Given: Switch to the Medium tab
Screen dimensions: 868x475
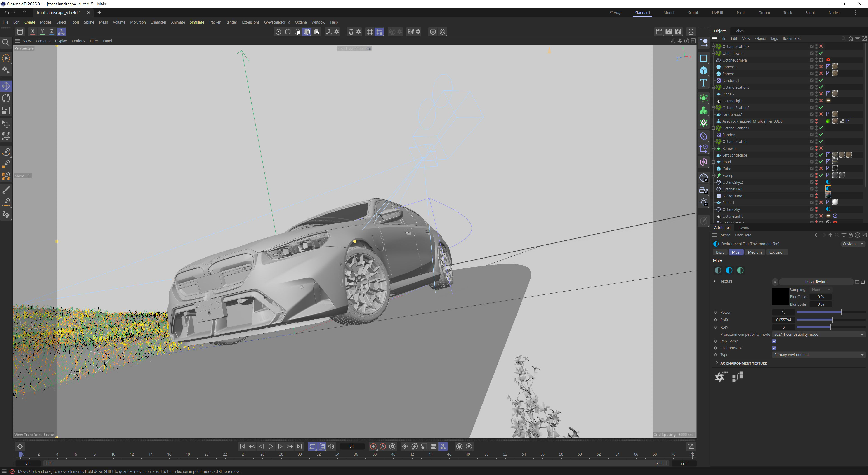Looking at the screenshot, I should pyautogui.click(x=755, y=252).
